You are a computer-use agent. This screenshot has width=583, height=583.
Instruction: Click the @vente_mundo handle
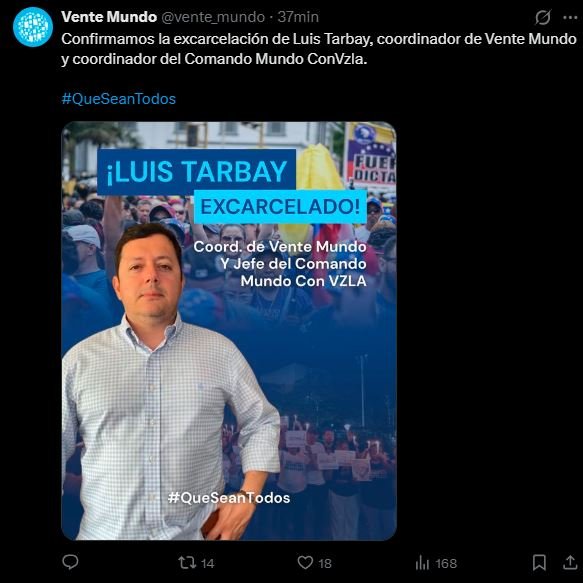(213, 17)
